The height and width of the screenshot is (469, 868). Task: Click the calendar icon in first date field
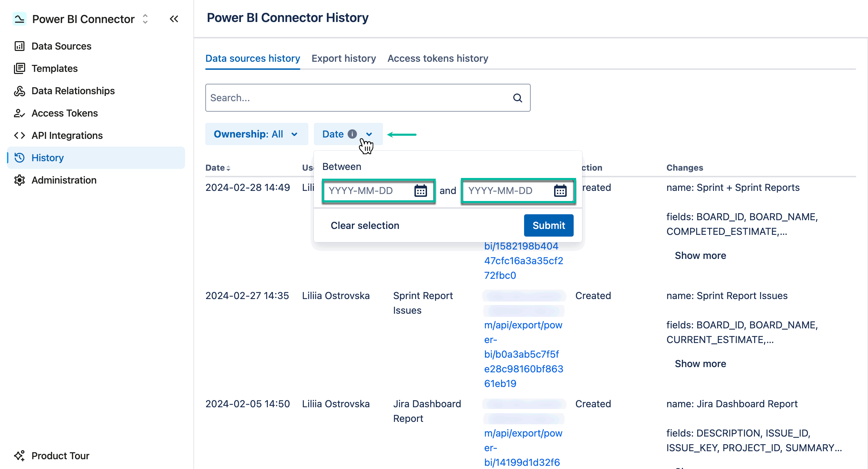tap(421, 191)
